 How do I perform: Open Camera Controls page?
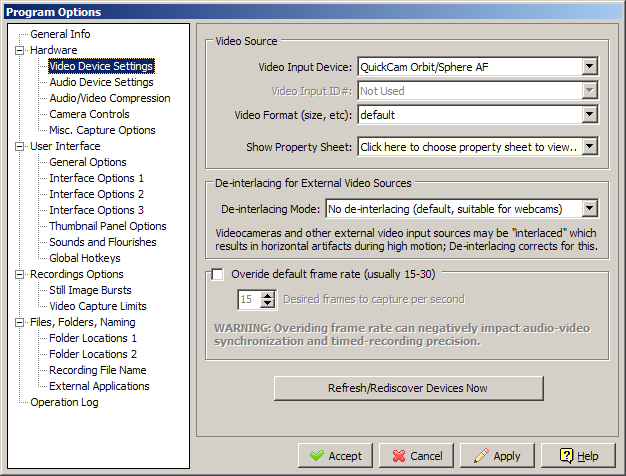89,114
